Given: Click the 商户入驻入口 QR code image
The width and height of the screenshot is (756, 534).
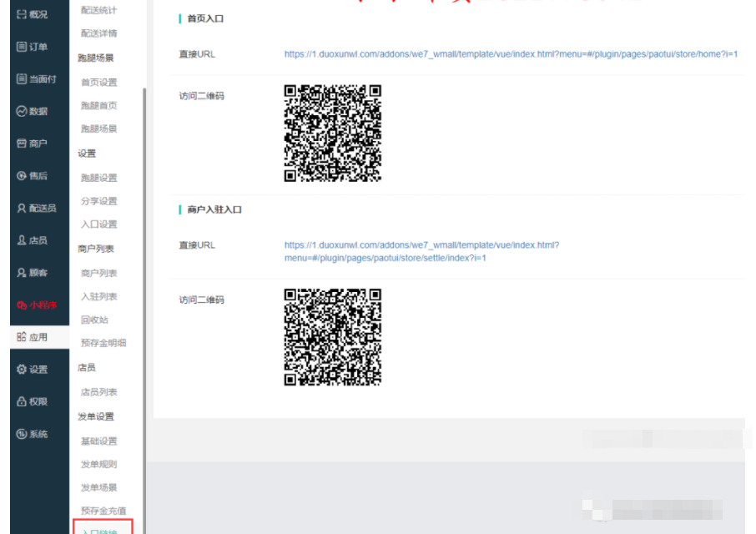Looking at the screenshot, I should pos(333,337).
